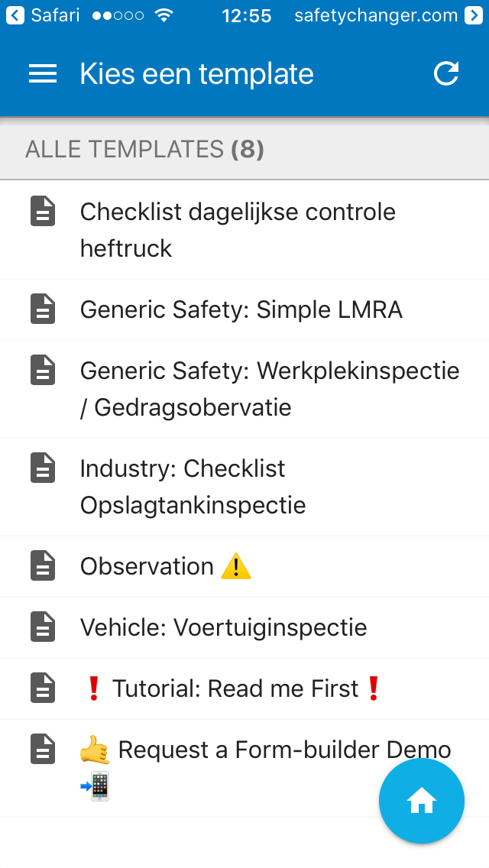Screen dimensions: 489x868
Task: Choose Industry: Checklist Opslagtankinspectie template
Action: [x=193, y=487]
